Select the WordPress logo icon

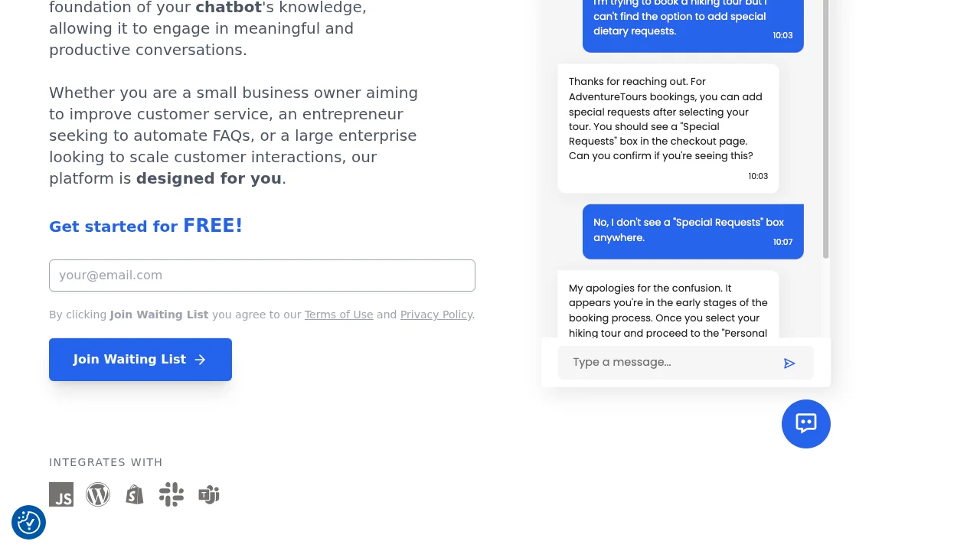tap(98, 494)
